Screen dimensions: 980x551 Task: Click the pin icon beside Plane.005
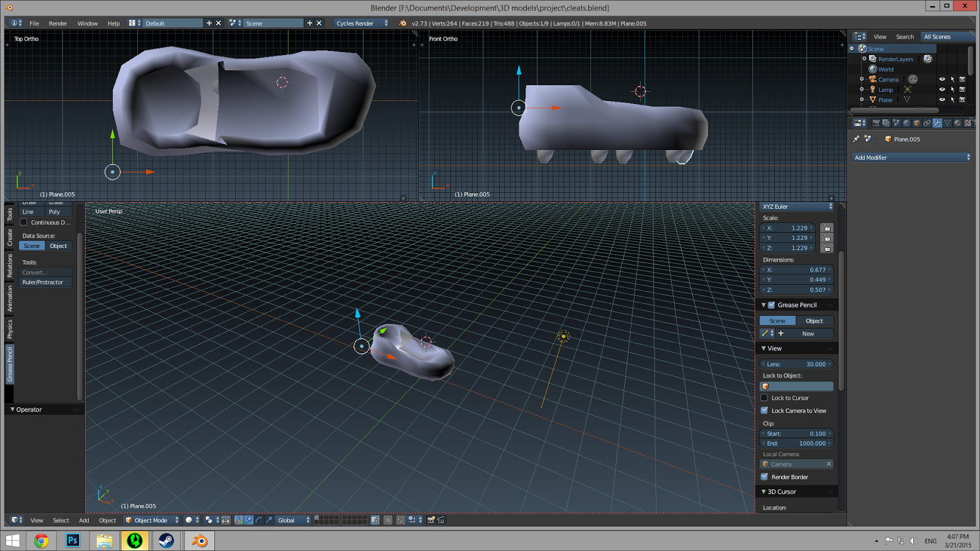856,139
